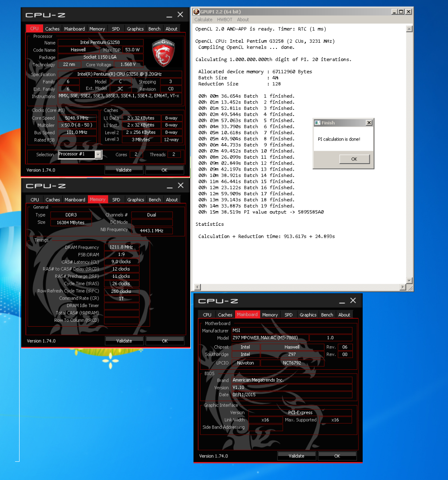Switch to Caches tab in top CPU-Z window
This screenshot has height=480, width=448.
[52, 29]
